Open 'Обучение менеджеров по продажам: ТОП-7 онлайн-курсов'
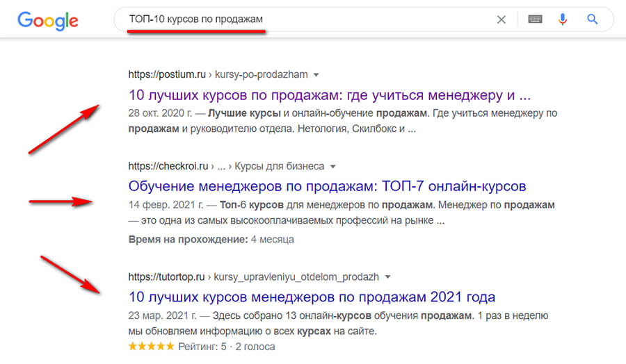626x364 pixels. pos(327,186)
